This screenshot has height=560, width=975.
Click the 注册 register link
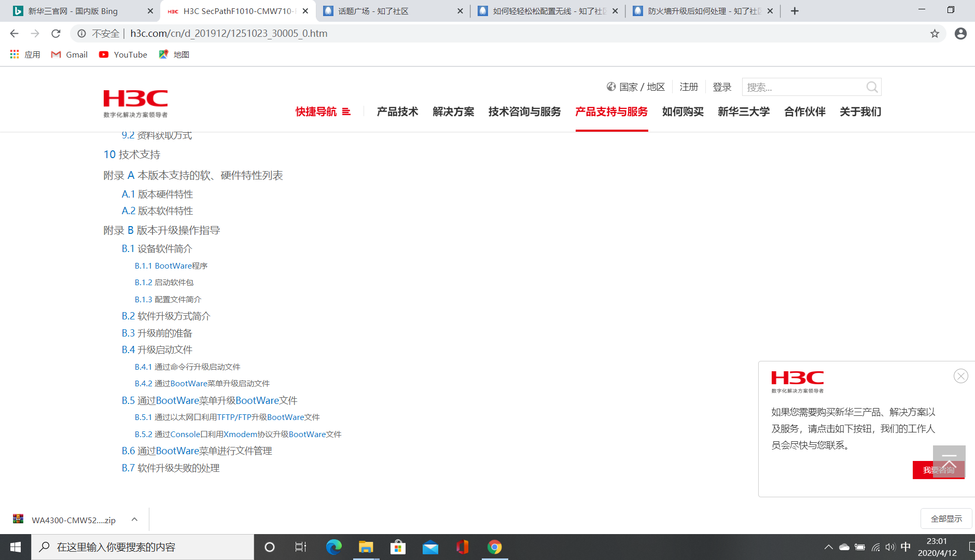click(689, 87)
